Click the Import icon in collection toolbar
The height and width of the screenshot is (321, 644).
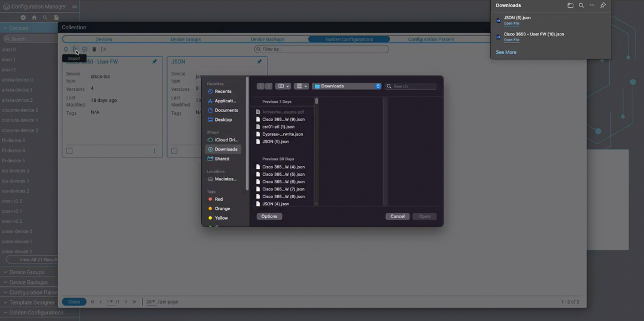click(75, 50)
